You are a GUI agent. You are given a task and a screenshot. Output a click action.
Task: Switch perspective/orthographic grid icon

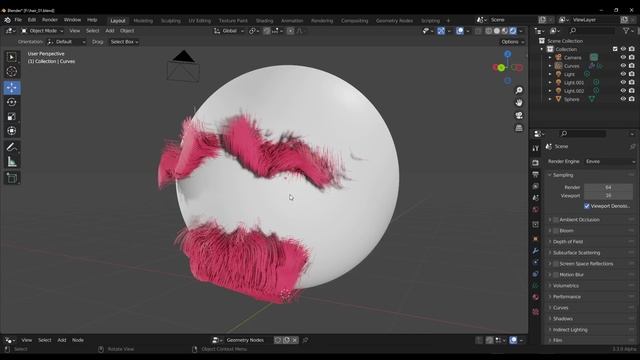[519, 128]
